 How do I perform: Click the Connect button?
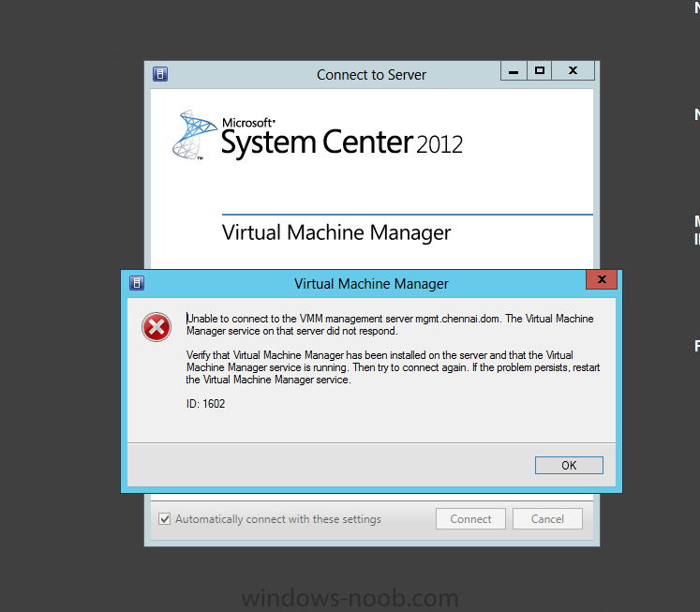[x=470, y=518]
